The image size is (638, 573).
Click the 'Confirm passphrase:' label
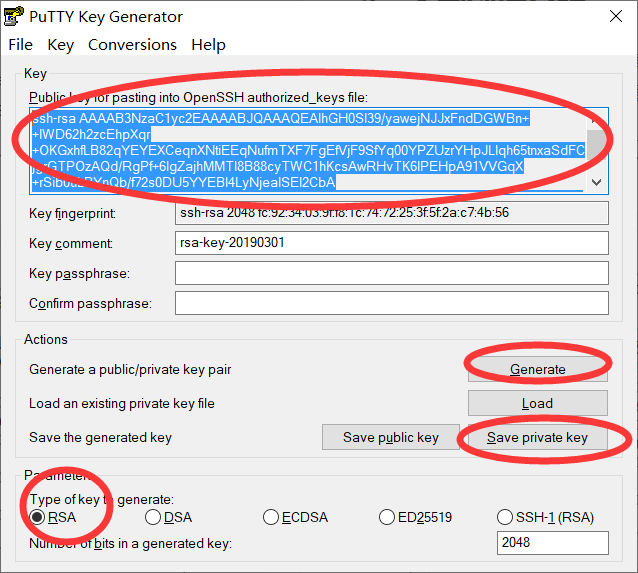pos(90,304)
